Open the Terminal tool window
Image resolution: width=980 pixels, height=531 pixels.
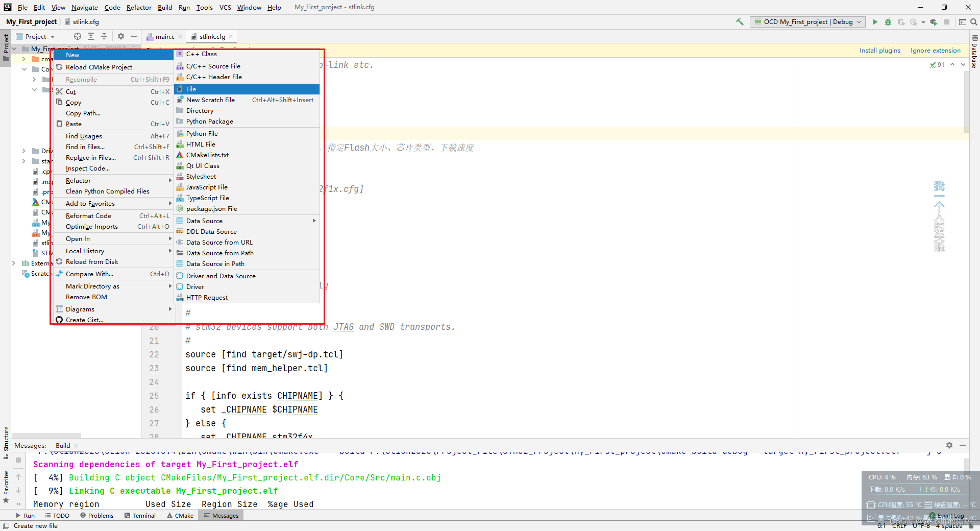tap(140, 516)
